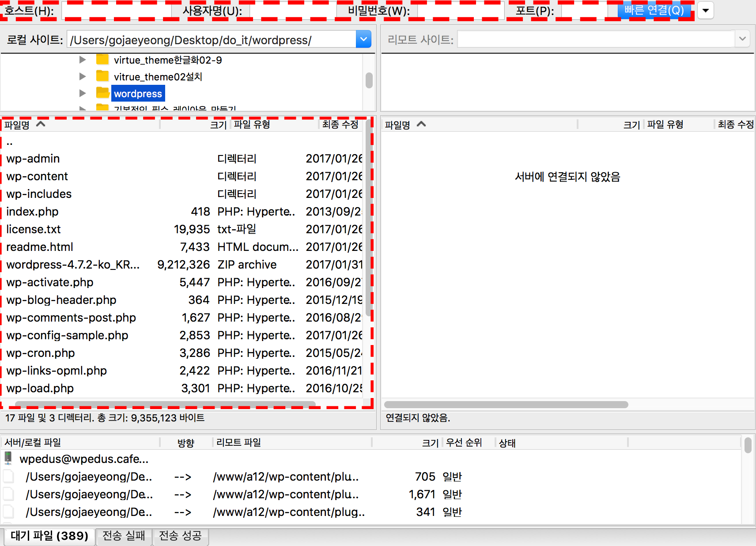This screenshot has width=756, height=546.
Task: Sort local files by 크기 column header
Action: (x=218, y=125)
